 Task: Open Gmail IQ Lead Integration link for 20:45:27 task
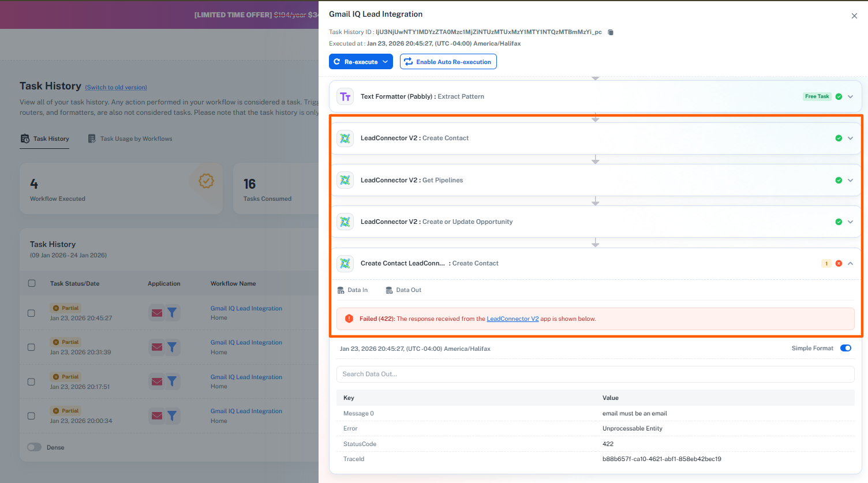[x=246, y=308]
